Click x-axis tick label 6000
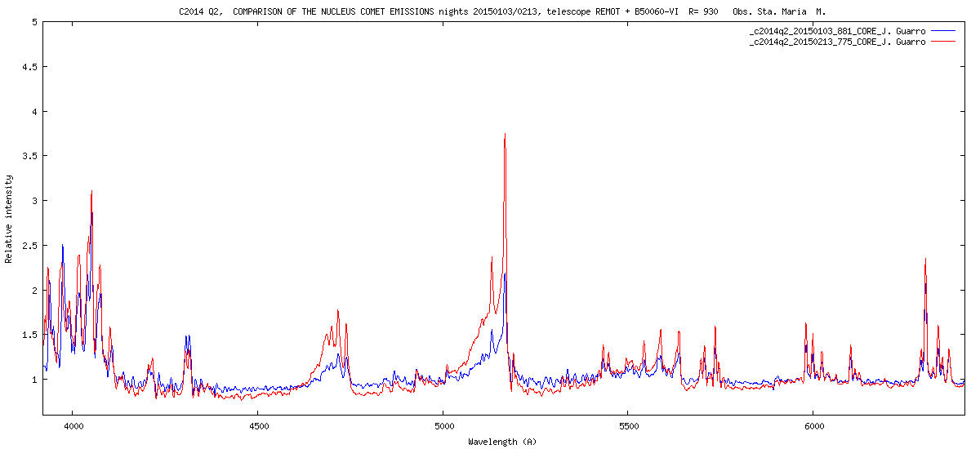 point(814,425)
